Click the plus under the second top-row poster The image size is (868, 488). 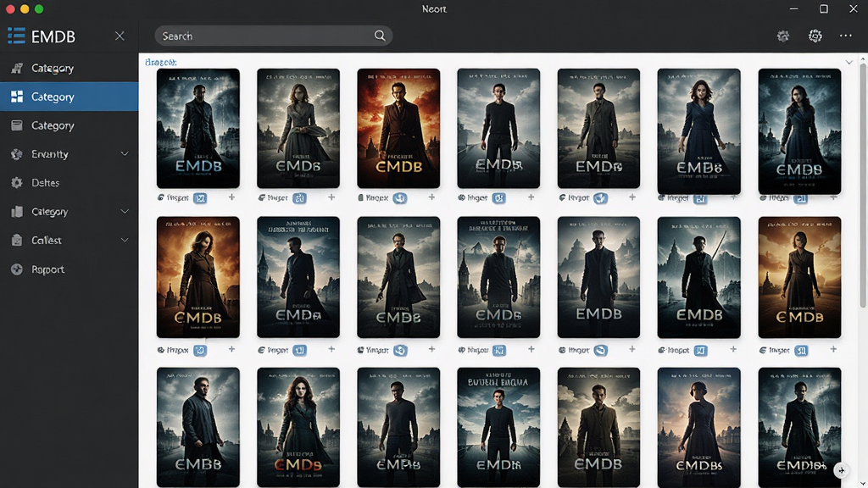point(331,197)
